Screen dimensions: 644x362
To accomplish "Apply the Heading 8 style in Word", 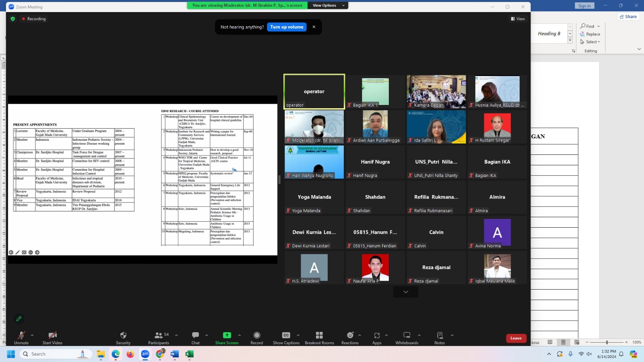I will click(549, 34).
